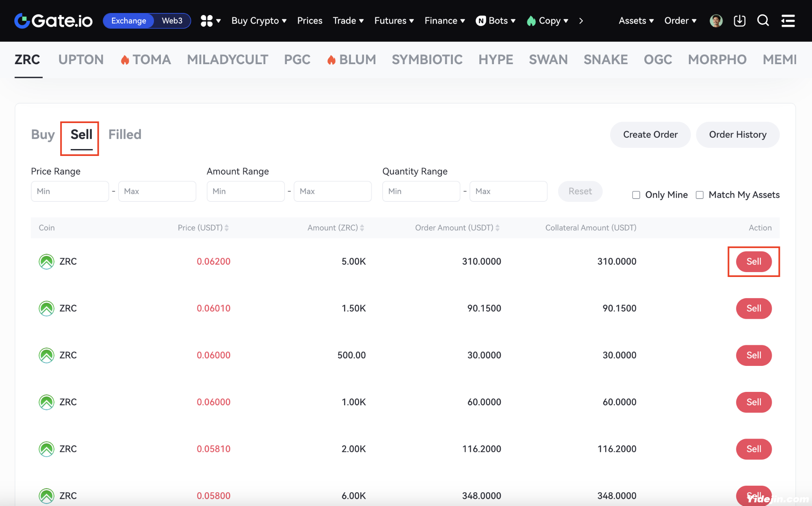Click the ZRC coin icon in the 0.06200 row
The width and height of the screenshot is (812, 506).
[46, 262]
